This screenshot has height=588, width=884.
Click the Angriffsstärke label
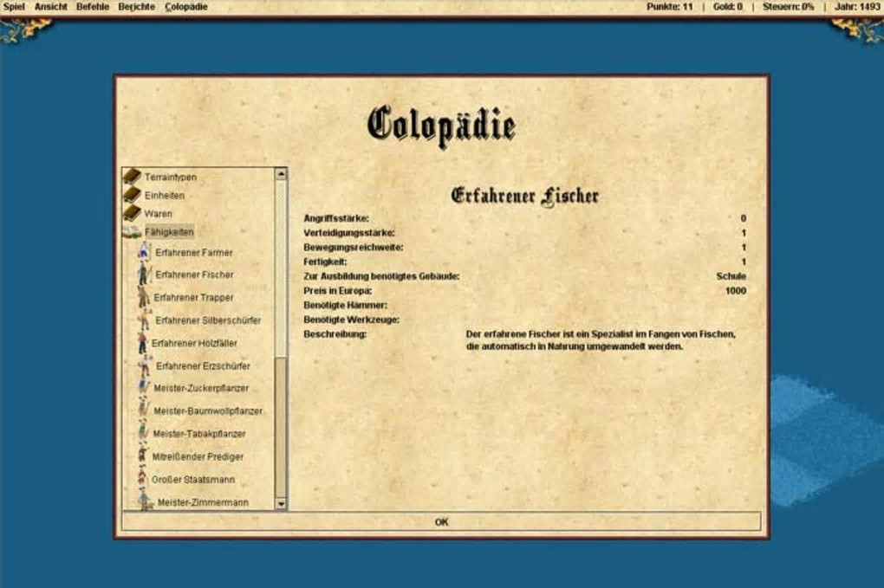tap(336, 218)
